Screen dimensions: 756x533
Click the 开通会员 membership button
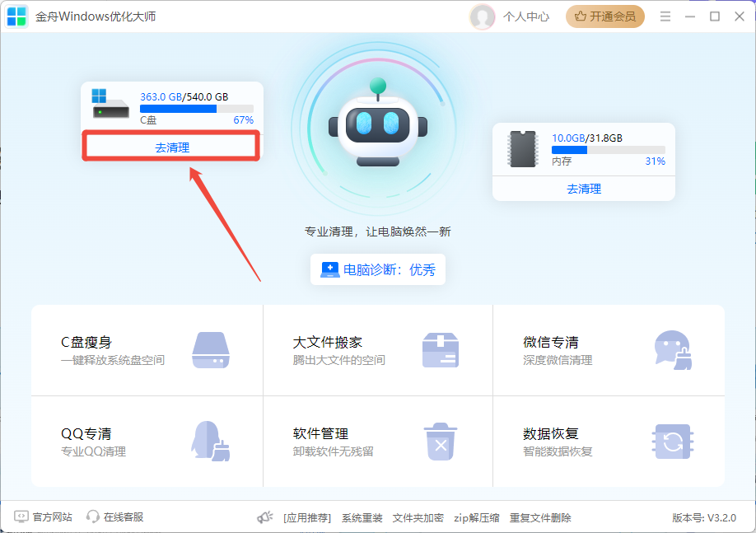click(605, 16)
